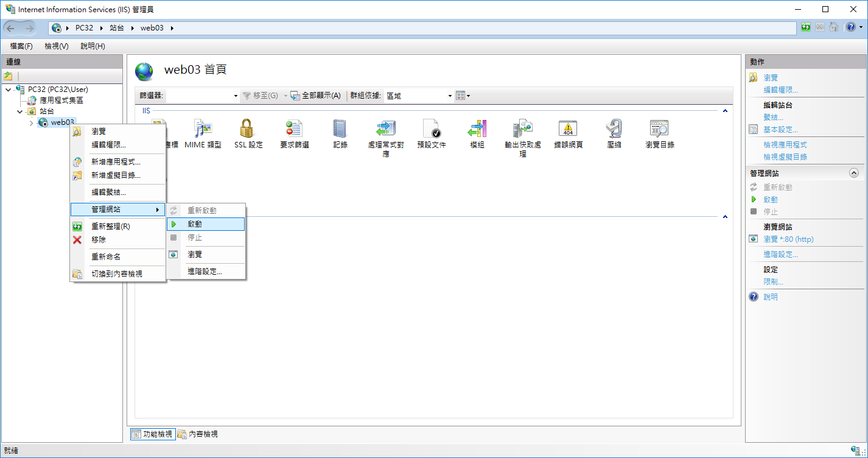This screenshot has height=458, width=868.
Task: Open the 預設文件 feature icon
Action: [431, 129]
